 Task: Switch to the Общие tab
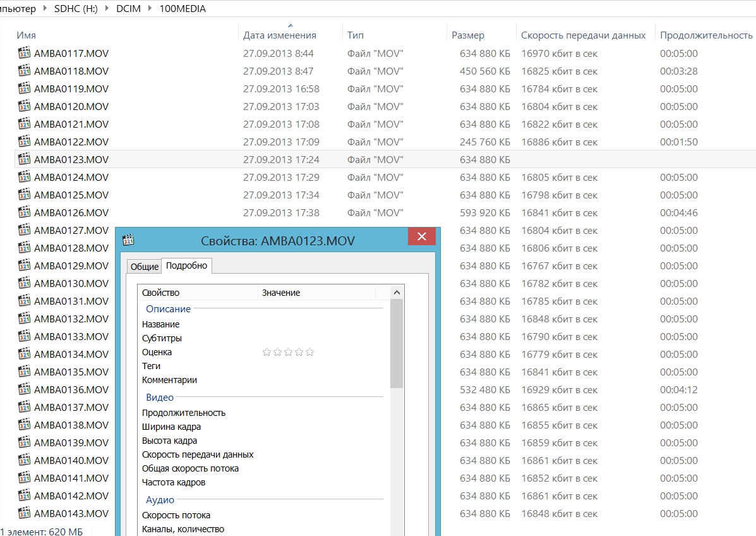(x=144, y=267)
